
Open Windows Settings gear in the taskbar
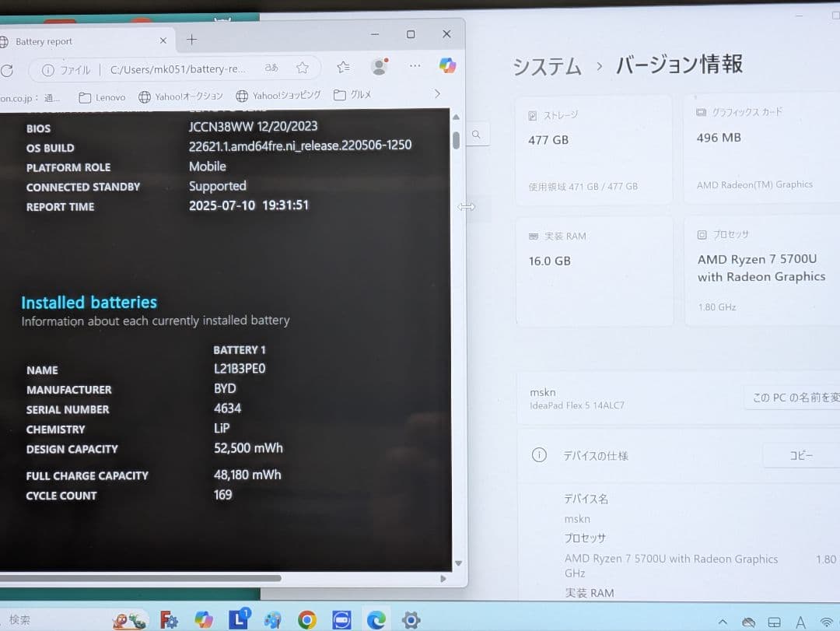(x=411, y=620)
